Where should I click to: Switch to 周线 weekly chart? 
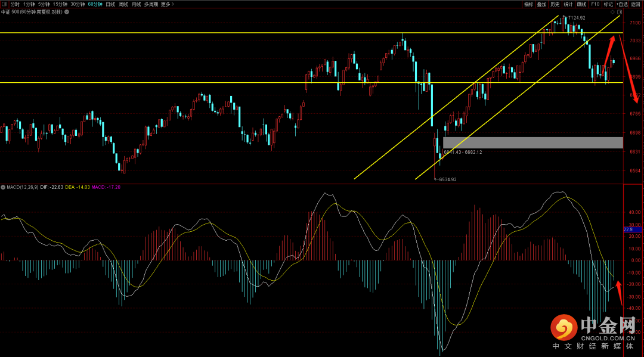123,4
